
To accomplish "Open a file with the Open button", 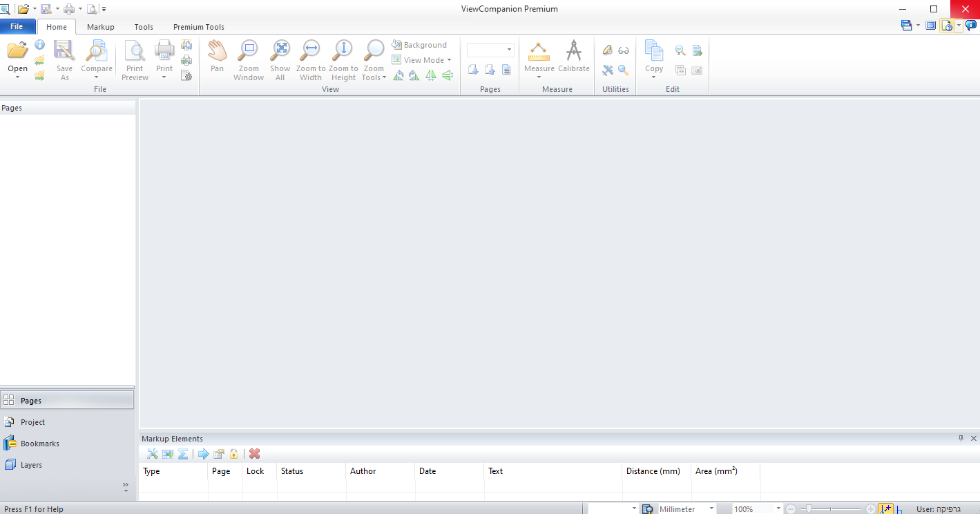I will coord(17,59).
